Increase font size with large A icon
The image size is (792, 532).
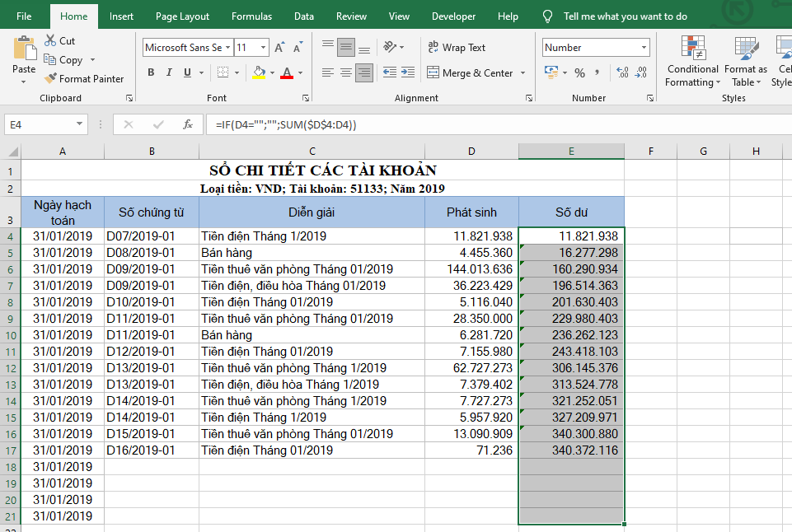(279, 48)
